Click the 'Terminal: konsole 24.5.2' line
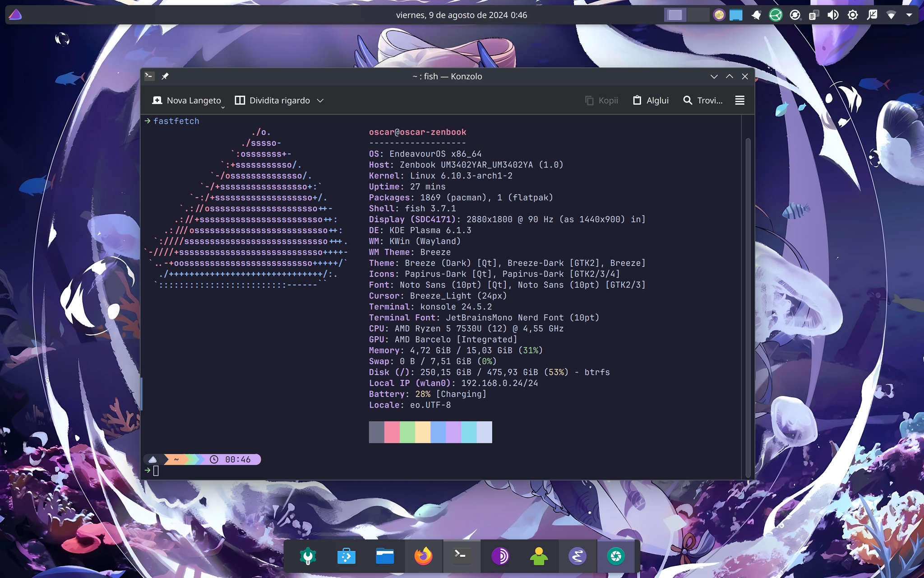The height and width of the screenshot is (578, 924). click(430, 307)
